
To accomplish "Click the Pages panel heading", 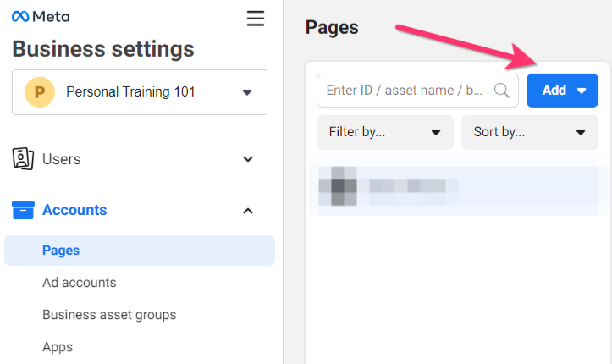I will (332, 28).
